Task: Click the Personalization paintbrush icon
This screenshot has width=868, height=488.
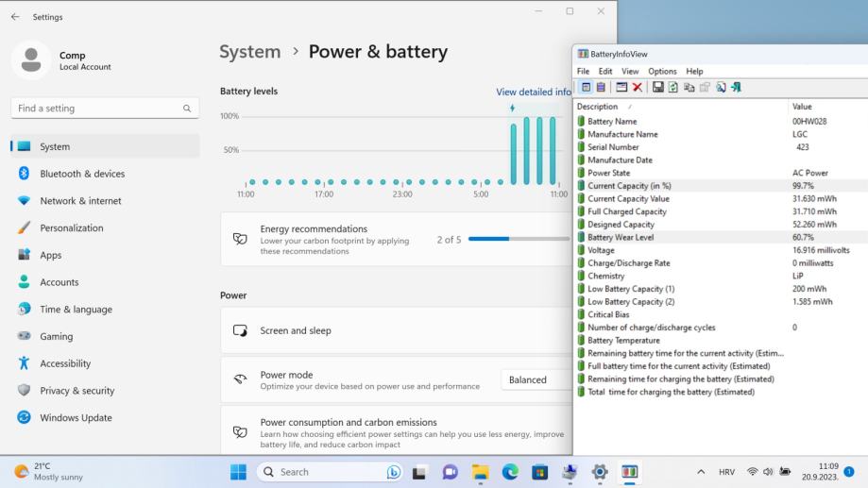Action: pyautogui.click(x=24, y=227)
